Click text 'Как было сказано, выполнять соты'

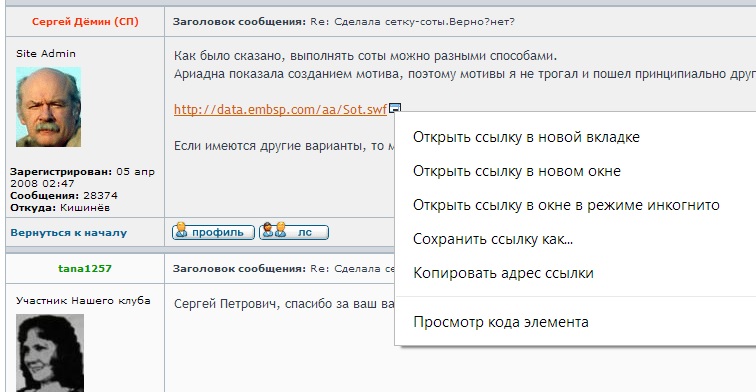280,56
